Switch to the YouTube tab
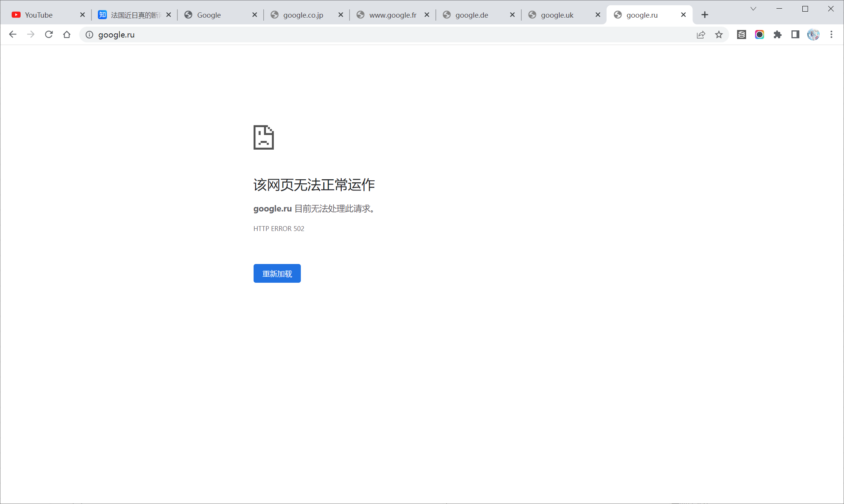 click(x=48, y=15)
